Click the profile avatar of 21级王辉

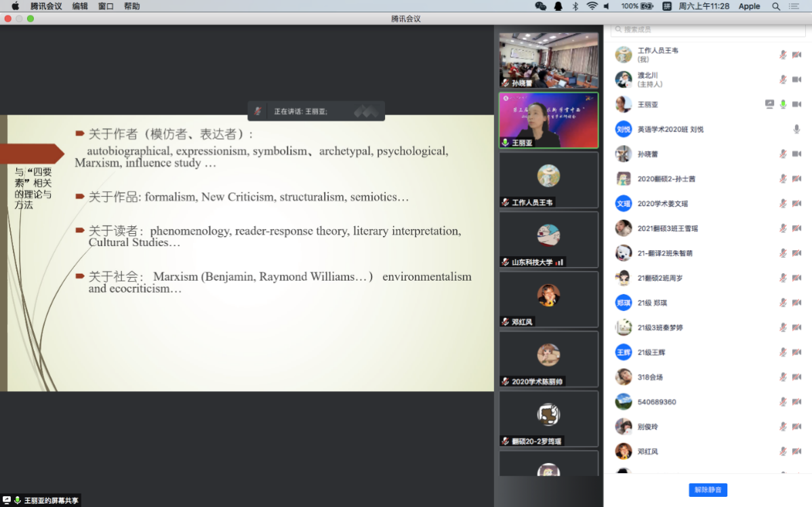(x=623, y=352)
